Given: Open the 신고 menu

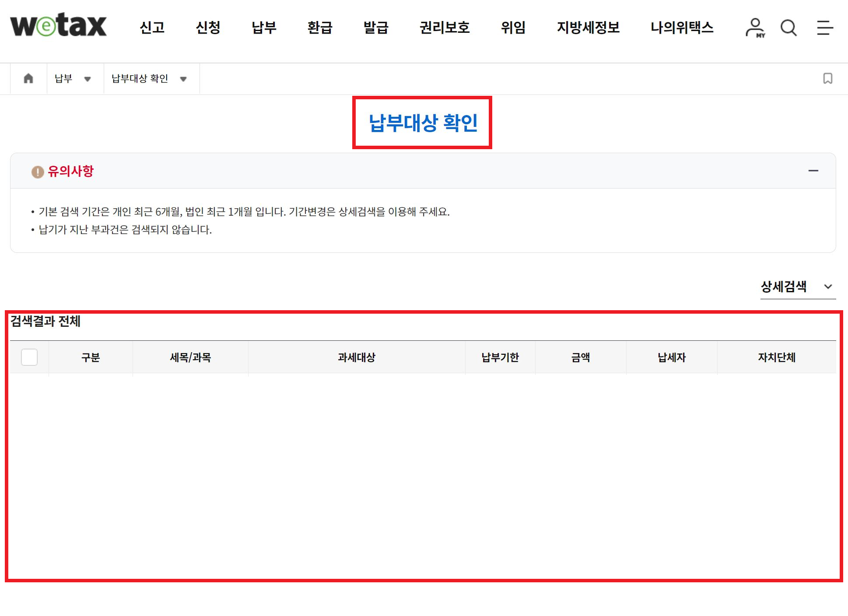Looking at the screenshot, I should (152, 28).
